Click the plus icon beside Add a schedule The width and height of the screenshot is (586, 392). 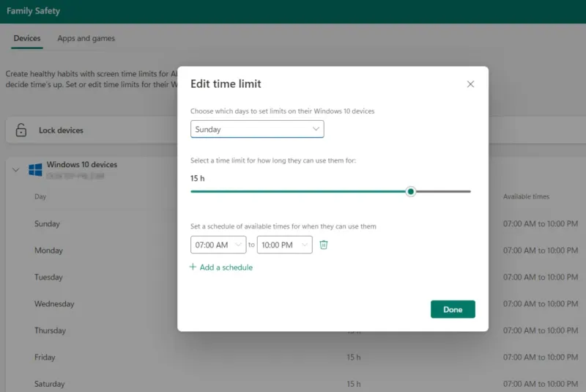click(193, 267)
